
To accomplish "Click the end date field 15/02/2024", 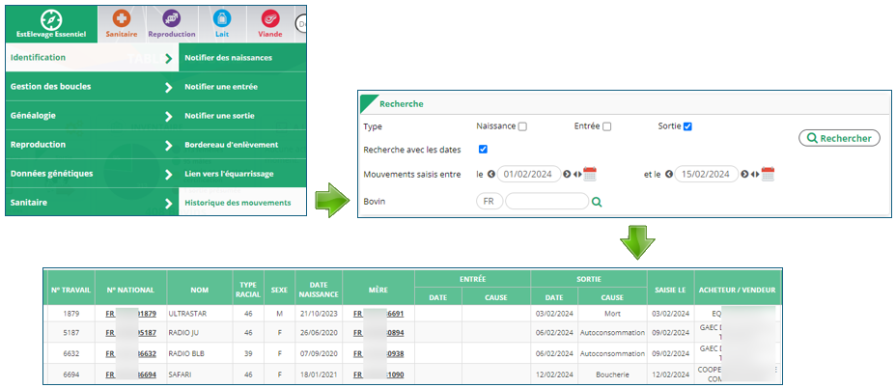I will click(x=707, y=174).
